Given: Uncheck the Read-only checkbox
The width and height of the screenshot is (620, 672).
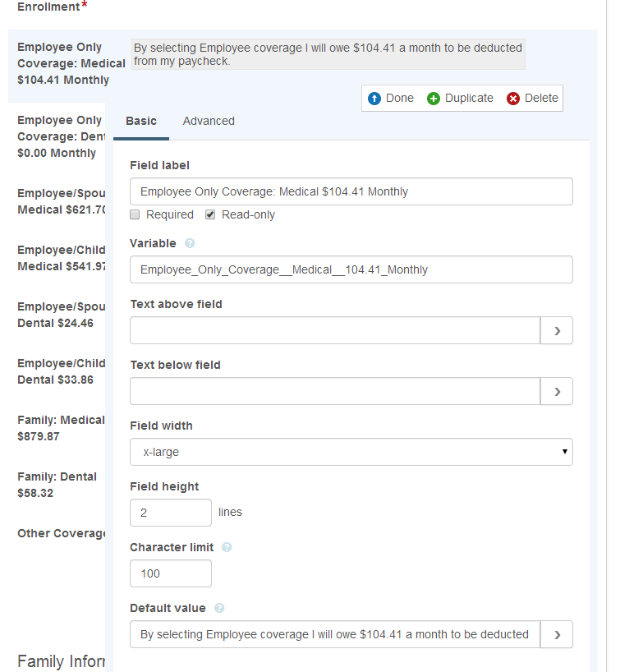Looking at the screenshot, I should tap(210, 215).
